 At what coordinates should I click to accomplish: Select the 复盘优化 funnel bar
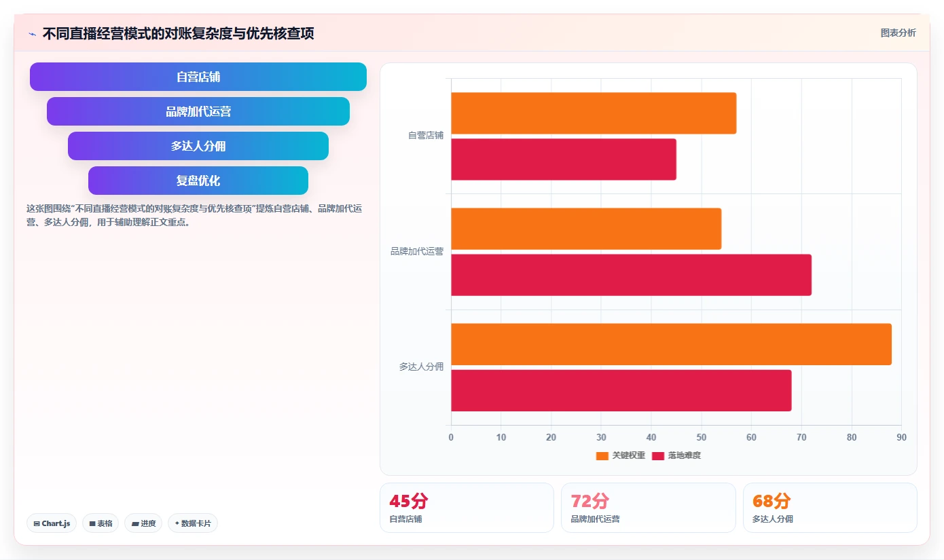[x=198, y=181]
